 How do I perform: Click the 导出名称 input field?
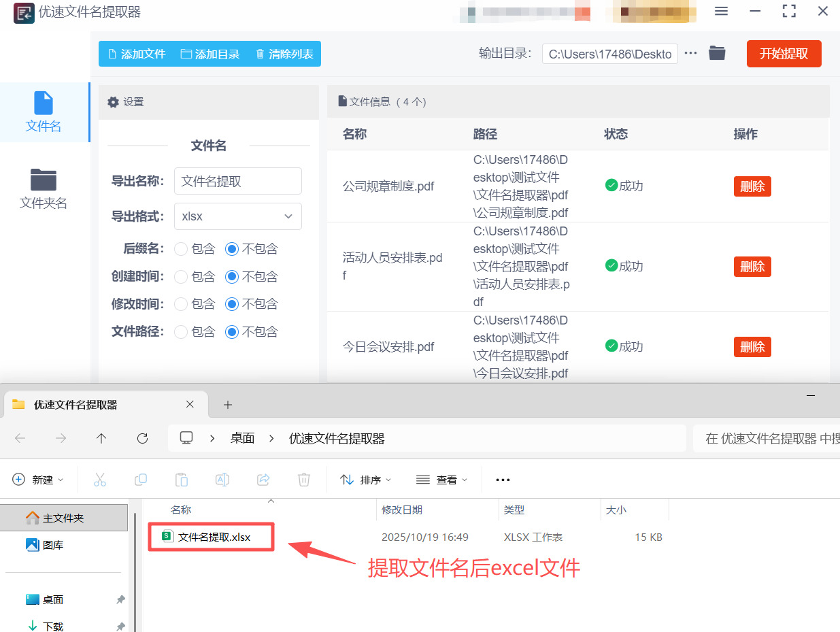(237, 181)
